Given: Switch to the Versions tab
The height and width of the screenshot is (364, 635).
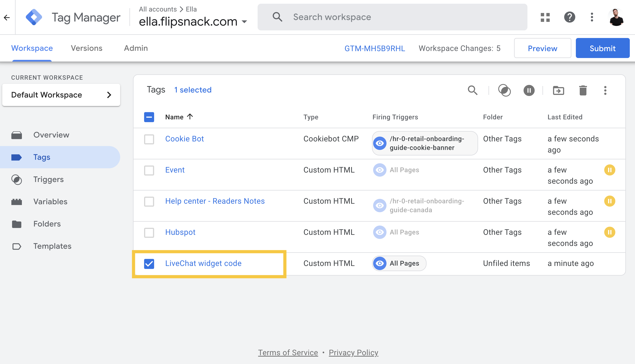Looking at the screenshot, I should point(87,48).
